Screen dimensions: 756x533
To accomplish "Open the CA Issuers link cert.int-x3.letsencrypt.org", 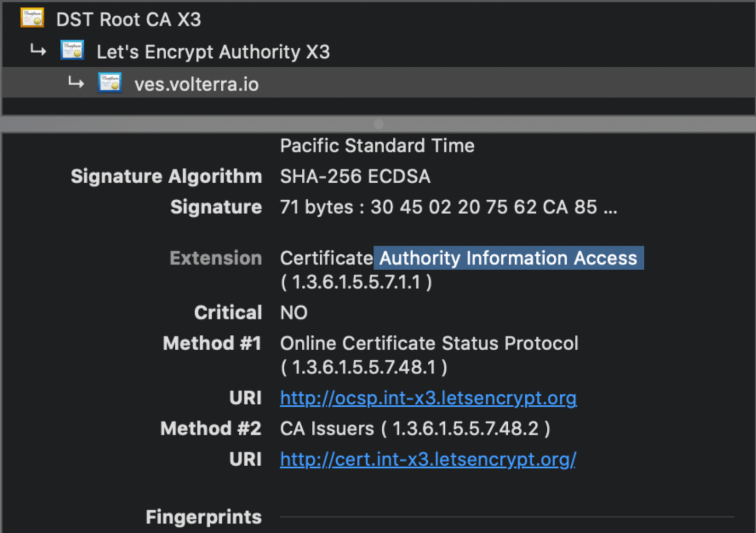I will click(428, 459).
